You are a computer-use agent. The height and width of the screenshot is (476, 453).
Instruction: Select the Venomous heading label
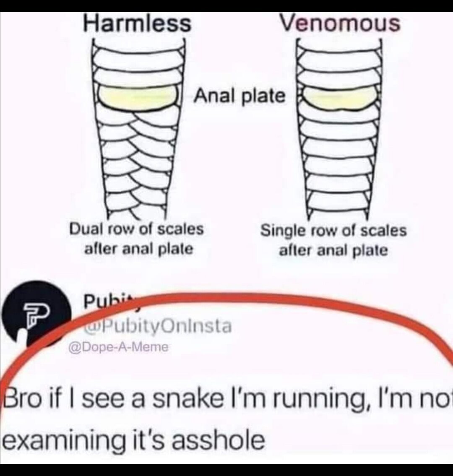point(340,23)
